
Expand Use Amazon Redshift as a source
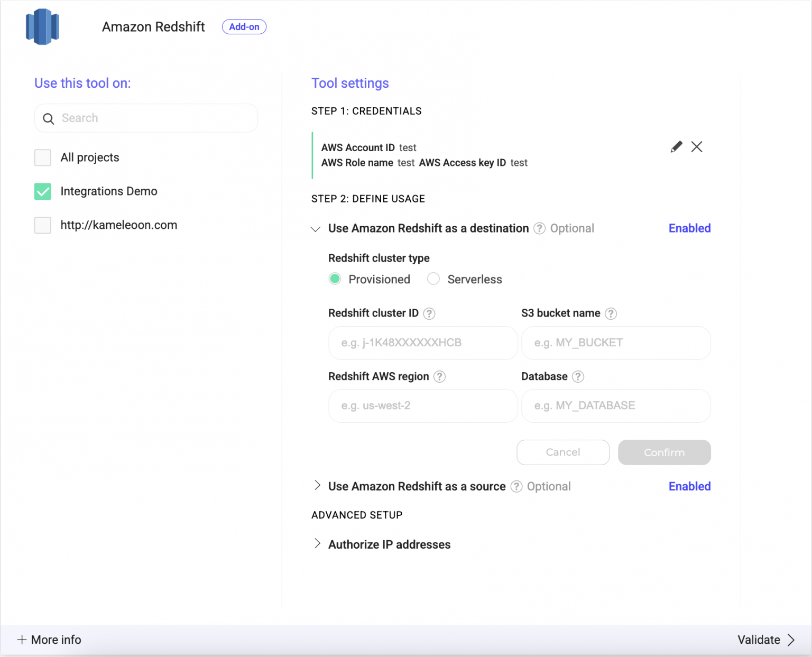(317, 486)
